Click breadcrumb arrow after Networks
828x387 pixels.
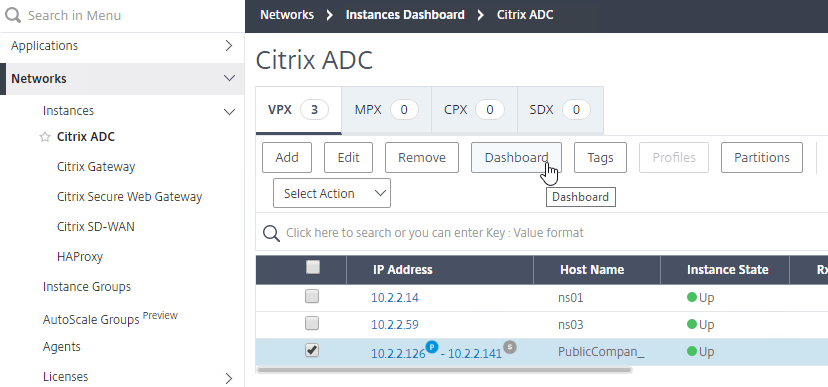[330, 15]
